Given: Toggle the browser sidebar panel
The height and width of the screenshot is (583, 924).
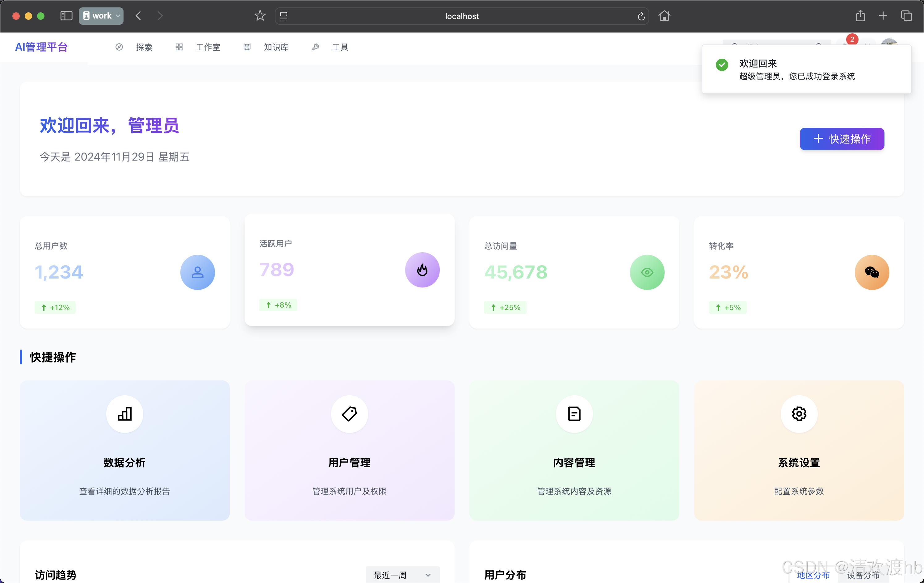Looking at the screenshot, I should 66,16.
